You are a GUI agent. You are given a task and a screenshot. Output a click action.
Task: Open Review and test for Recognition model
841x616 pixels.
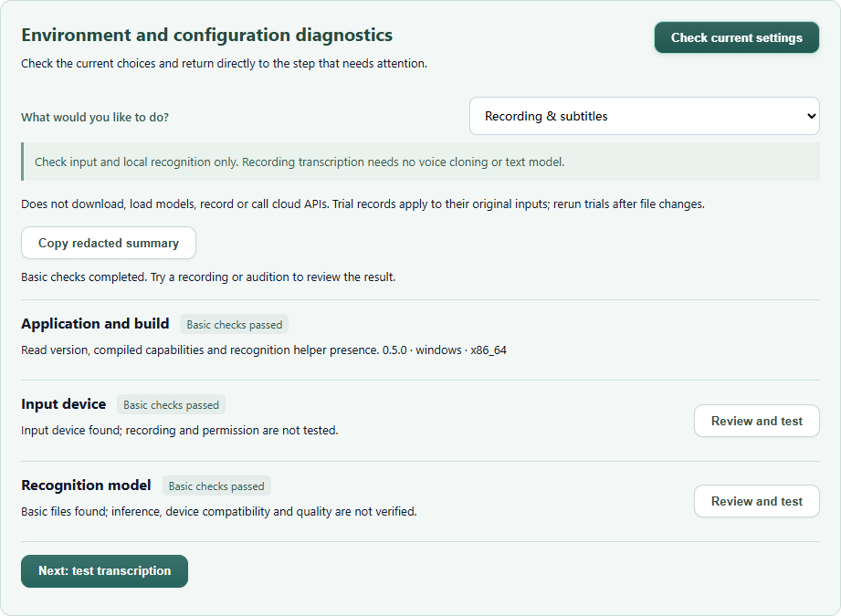point(756,501)
